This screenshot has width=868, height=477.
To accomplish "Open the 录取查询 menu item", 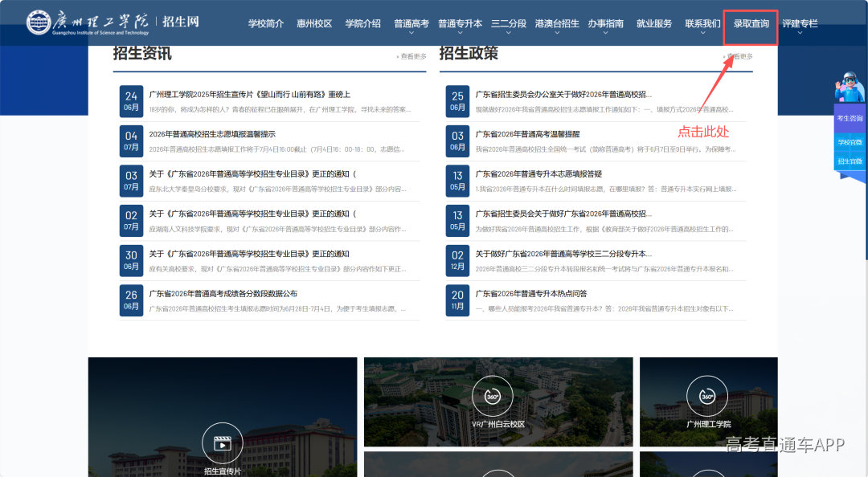I will pos(751,24).
